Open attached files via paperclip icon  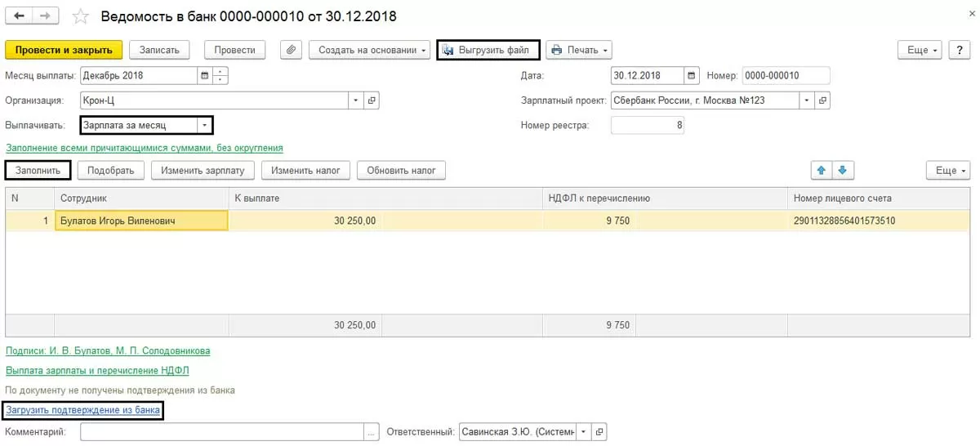[292, 50]
